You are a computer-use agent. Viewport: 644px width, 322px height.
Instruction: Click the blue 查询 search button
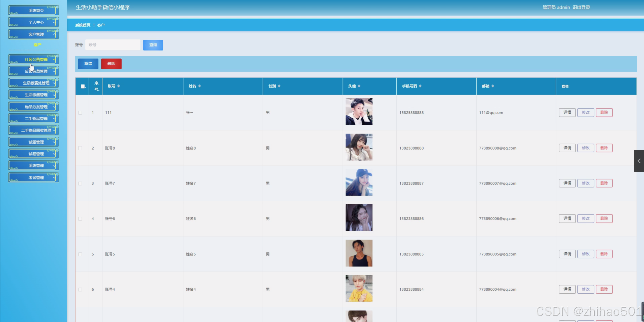[x=153, y=45]
